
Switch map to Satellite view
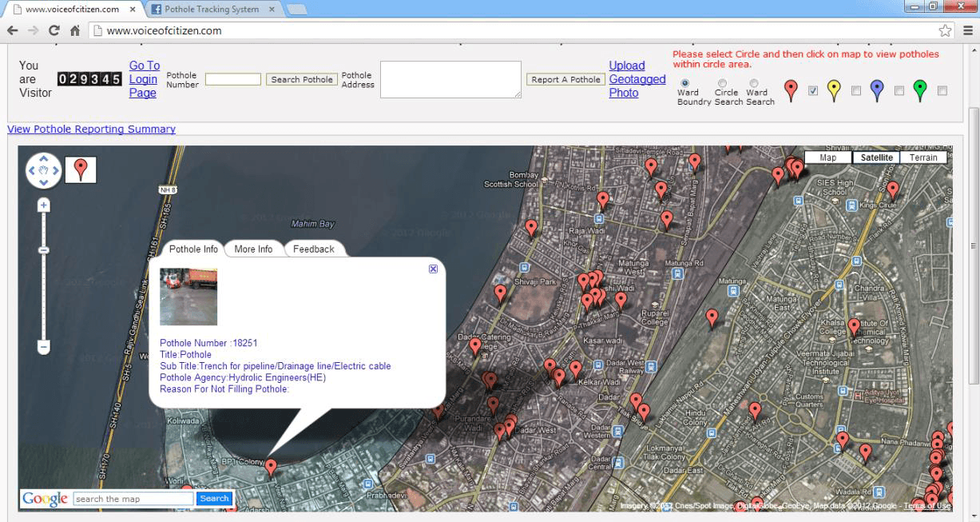point(876,157)
